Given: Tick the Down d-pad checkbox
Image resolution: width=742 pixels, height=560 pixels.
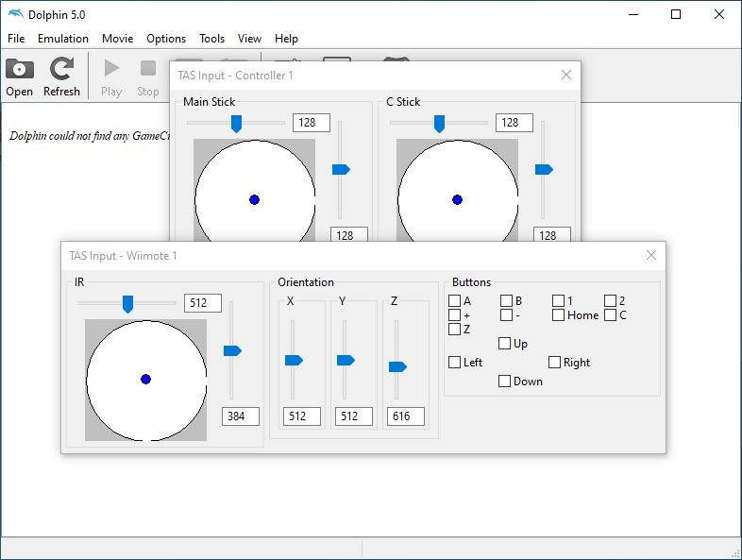Looking at the screenshot, I should [x=504, y=382].
